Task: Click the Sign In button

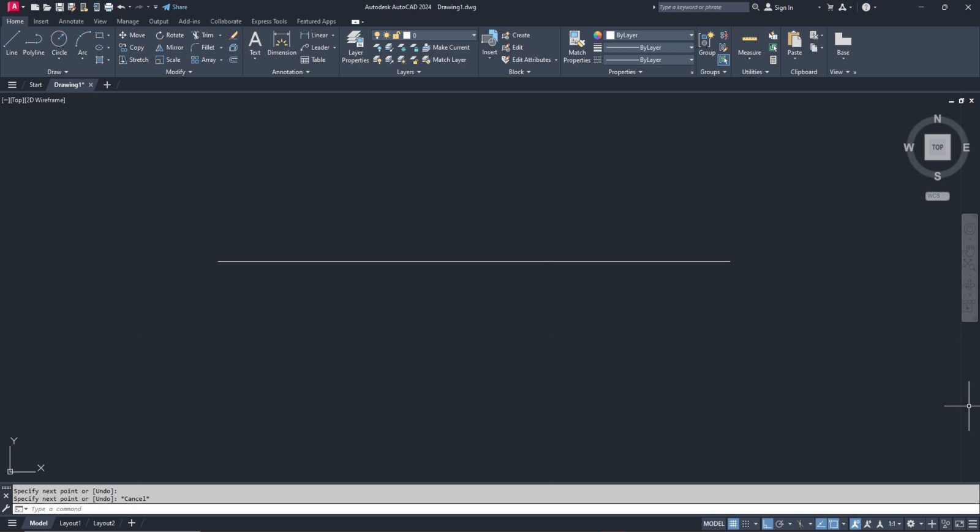Action: coord(778,7)
